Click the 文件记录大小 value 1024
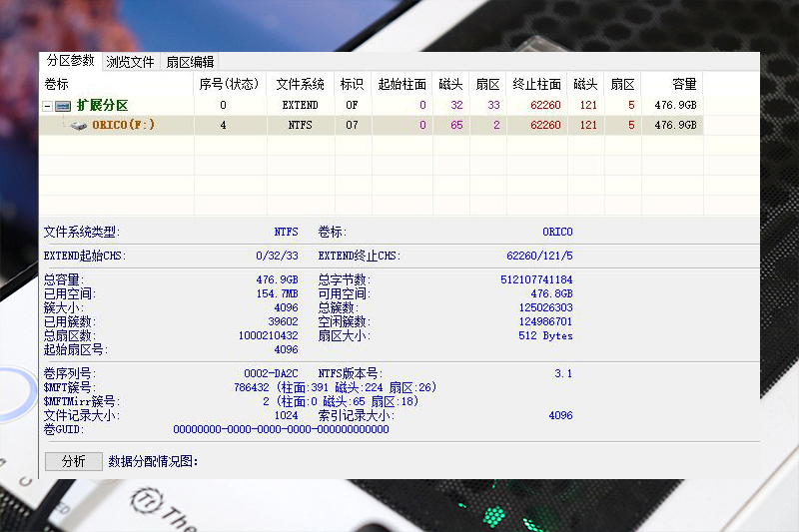This screenshot has width=799, height=532. (286, 415)
